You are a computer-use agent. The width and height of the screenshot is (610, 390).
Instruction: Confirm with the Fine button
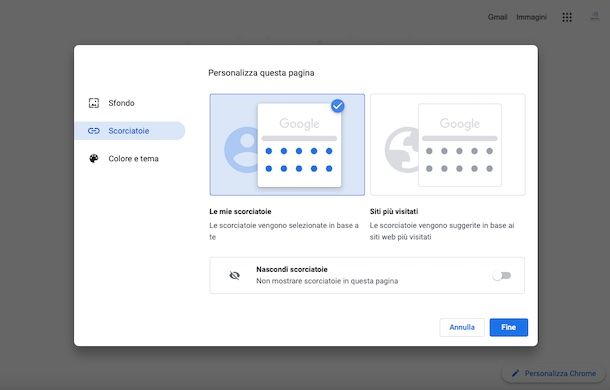pyautogui.click(x=508, y=327)
